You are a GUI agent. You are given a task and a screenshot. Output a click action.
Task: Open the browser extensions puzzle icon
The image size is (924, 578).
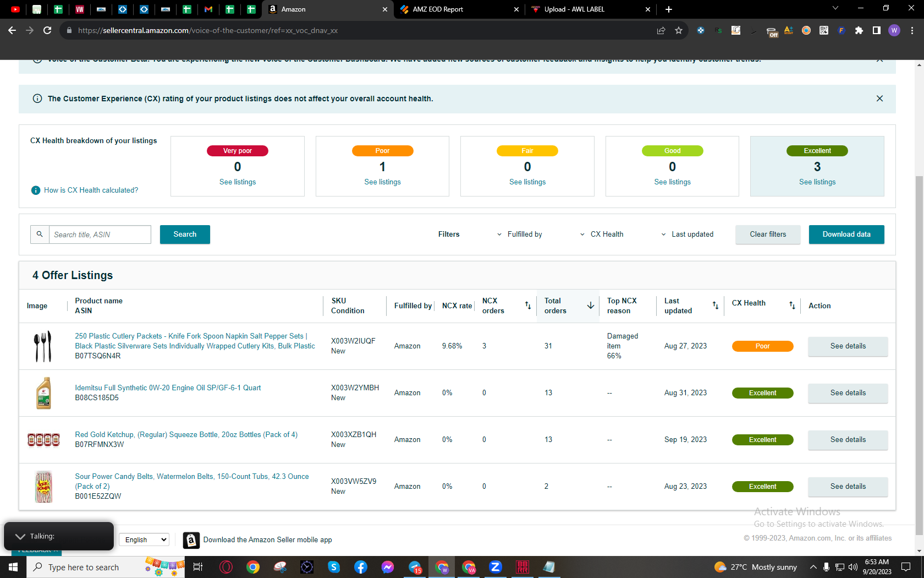[x=859, y=30]
